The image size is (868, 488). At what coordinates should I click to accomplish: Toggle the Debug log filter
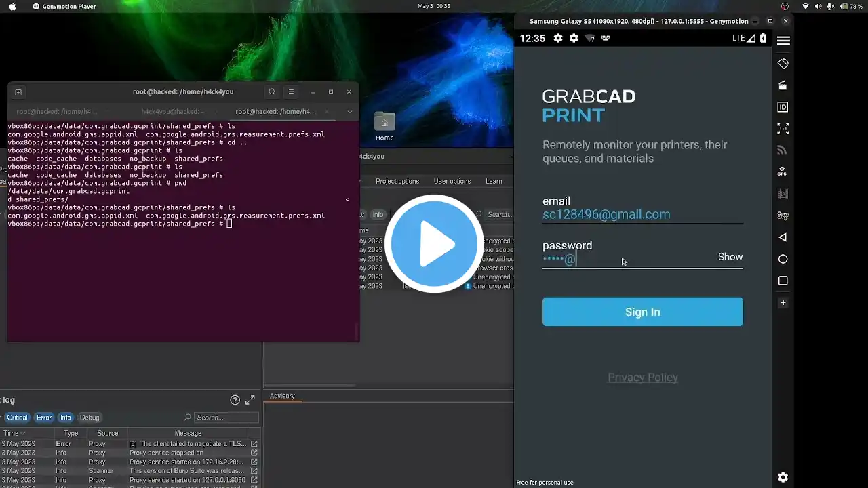pyautogui.click(x=90, y=418)
